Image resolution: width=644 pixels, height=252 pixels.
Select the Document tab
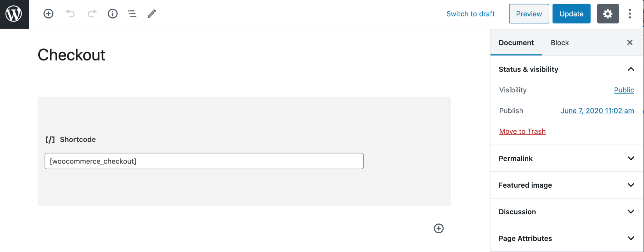coord(516,43)
